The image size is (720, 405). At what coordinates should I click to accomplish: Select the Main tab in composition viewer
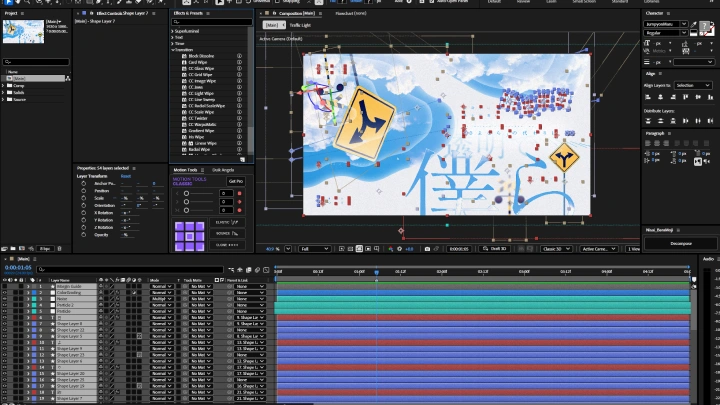pos(274,25)
